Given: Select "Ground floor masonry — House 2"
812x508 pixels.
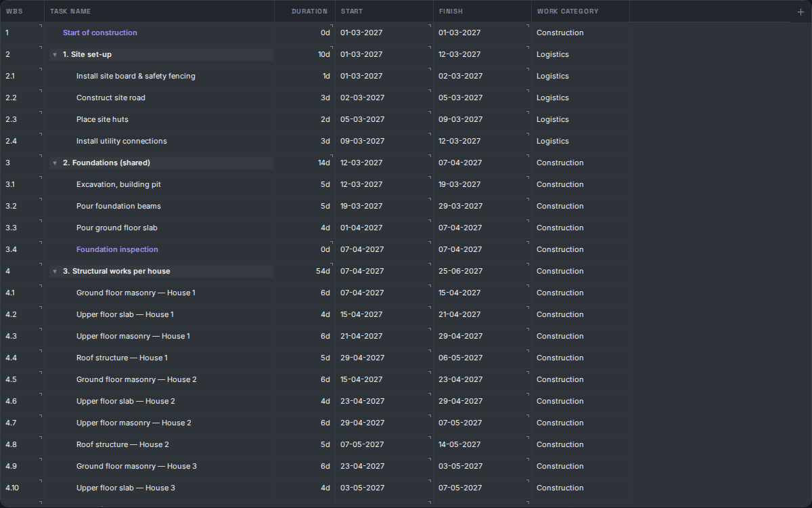Looking at the screenshot, I should (137, 379).
